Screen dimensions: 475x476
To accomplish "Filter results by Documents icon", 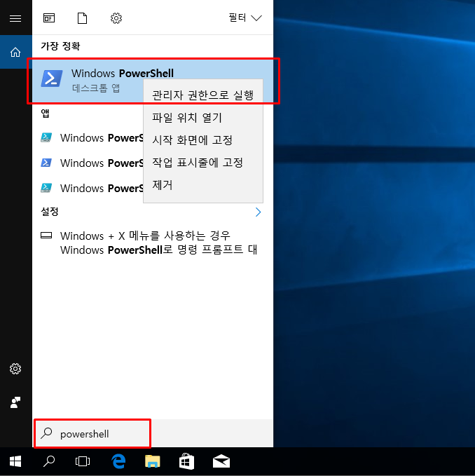I will [82, 18].
